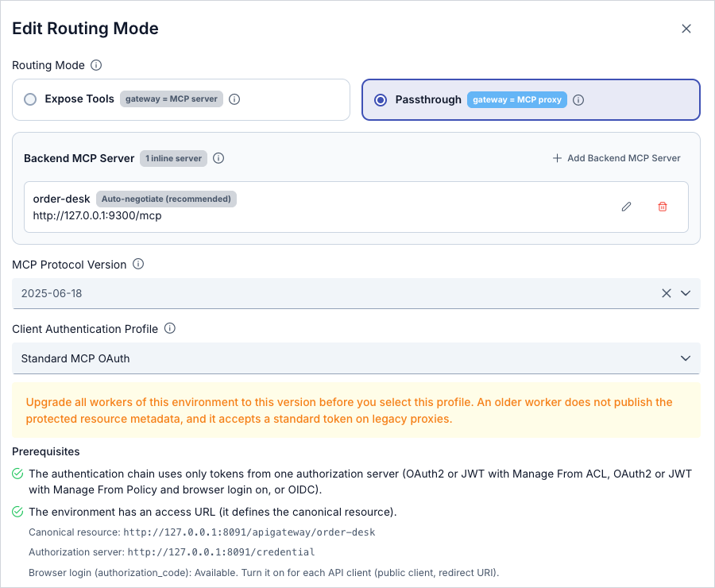Open info icon next to Passthrough
This screenshot has height=588, width=715.
(x=578, y=100)
